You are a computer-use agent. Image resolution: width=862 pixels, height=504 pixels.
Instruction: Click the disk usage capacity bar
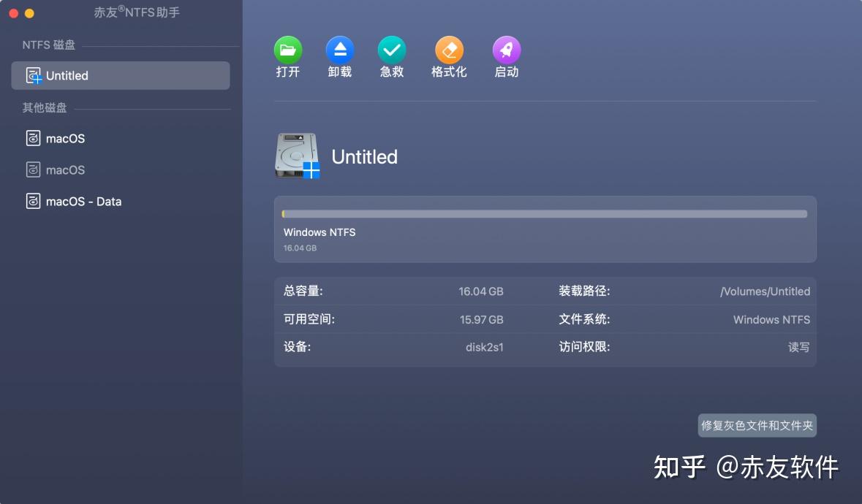(x=545, y=214)
